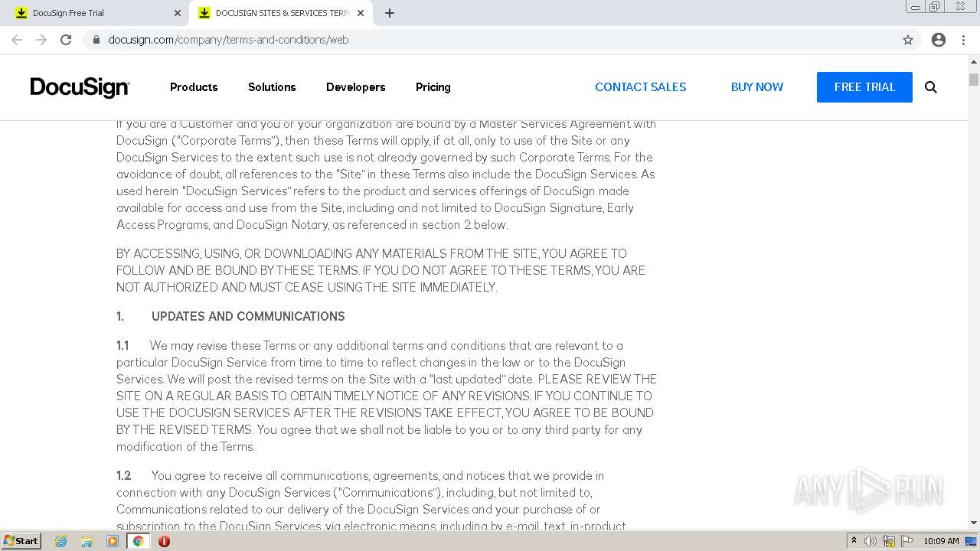Show hidden system tray icons
This screenshot has height=551, width=980.
coord(854,541)
